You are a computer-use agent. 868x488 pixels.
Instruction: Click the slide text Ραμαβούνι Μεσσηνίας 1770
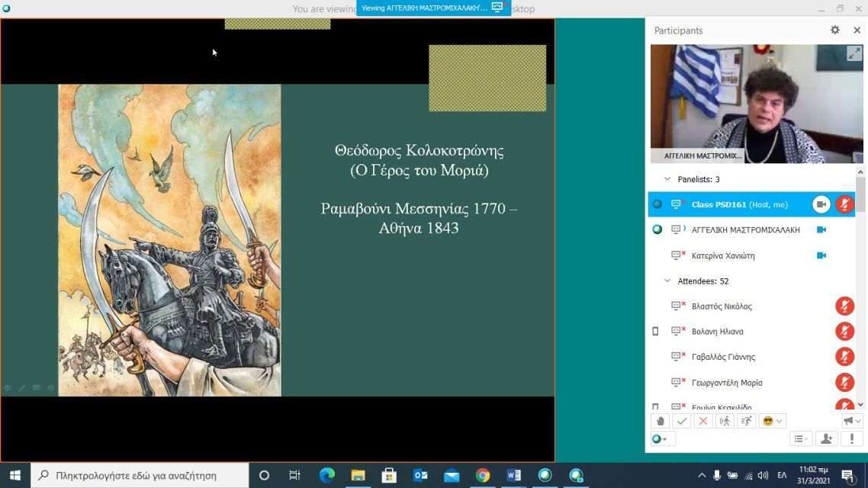413,209
